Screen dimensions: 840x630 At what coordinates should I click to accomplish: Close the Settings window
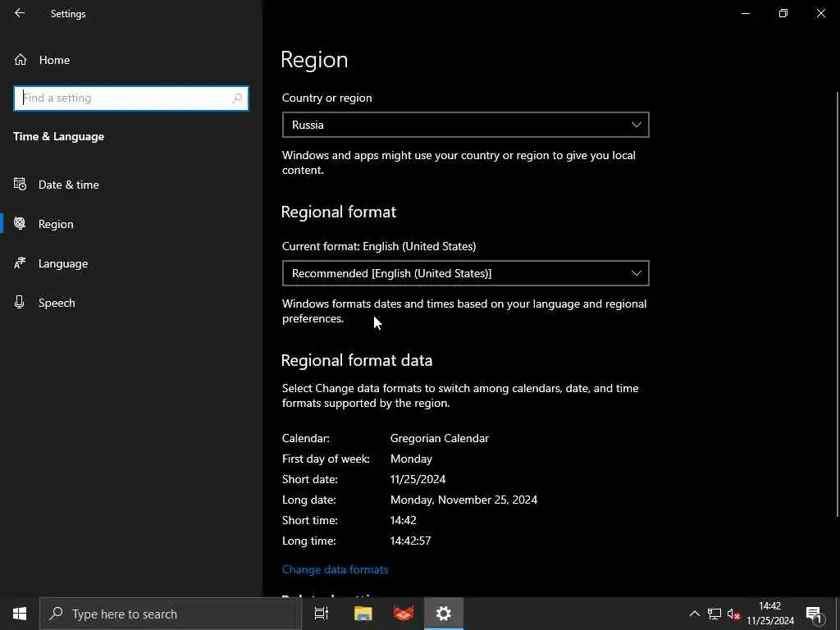pos(820,13)
